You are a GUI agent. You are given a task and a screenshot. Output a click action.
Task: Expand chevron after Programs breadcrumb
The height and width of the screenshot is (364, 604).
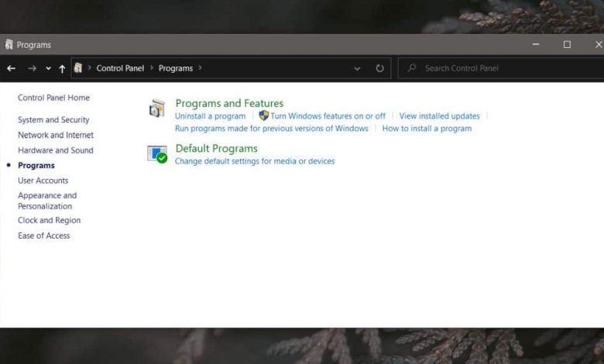(x=200, y=68)
